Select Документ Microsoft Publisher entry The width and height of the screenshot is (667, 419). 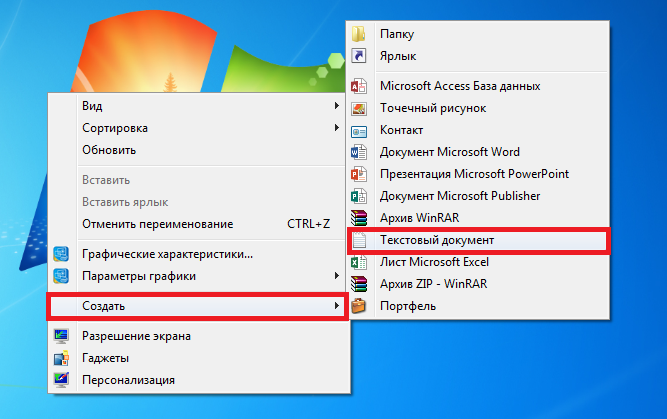(478, 196)
